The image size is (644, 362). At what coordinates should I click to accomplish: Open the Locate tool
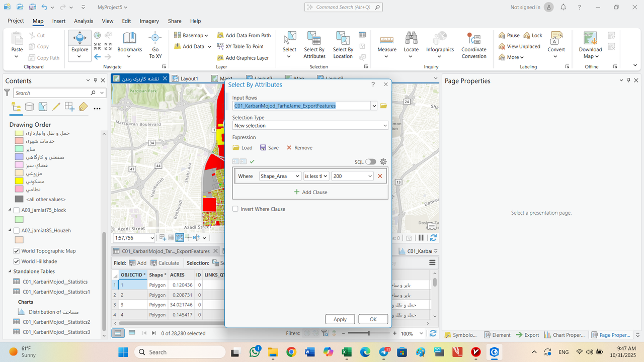coord(411,45)
